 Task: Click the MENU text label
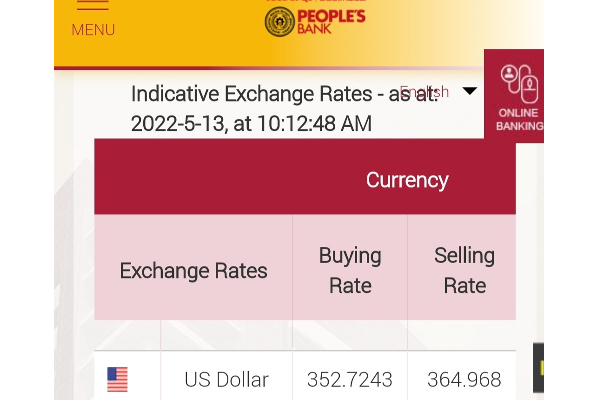tap(93, 30)
